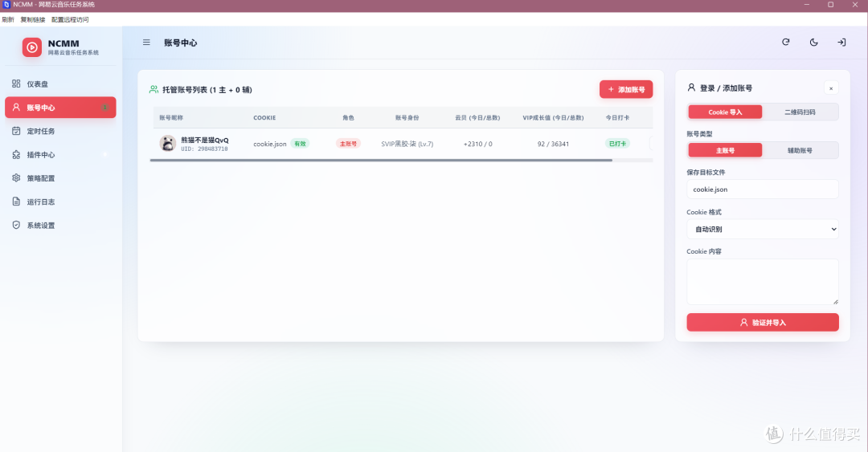868x452 pixels.
Task: Open the Cookie 格式 自动识别 dropdown
Action: click(762, 229)
